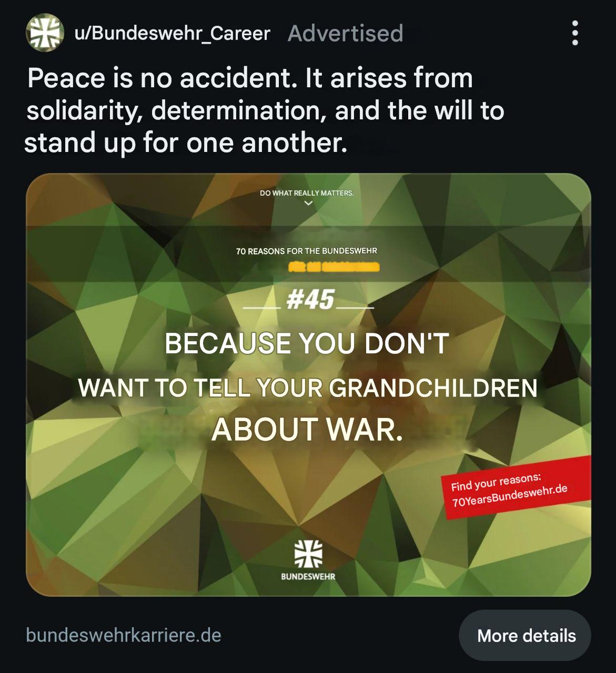Click the BUNDESWEHR wordmark under the logo
This screenshot has height=673, width=616.
click(x=308, y=576)
